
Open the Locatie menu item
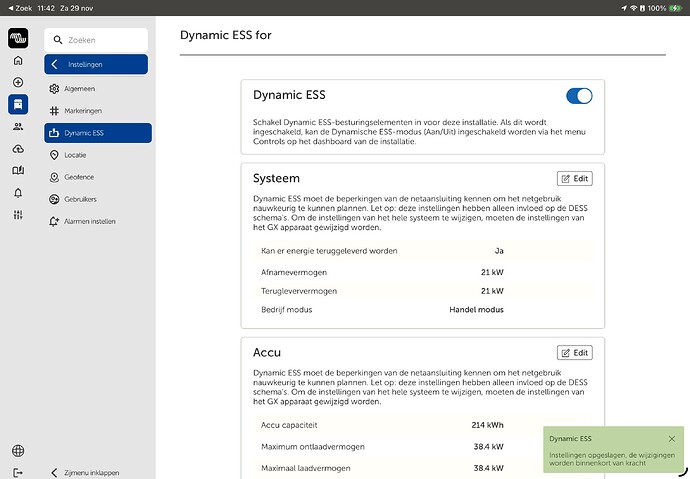pyautogui.click(x=98, y=155)
